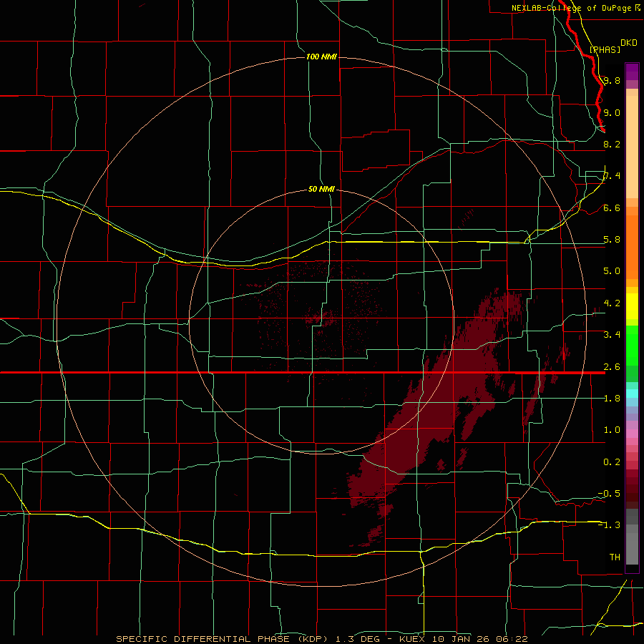Viewport: 644px width, 644px height.
Task: Click the 6.6 legend value
Action: [x=612, y=208]
